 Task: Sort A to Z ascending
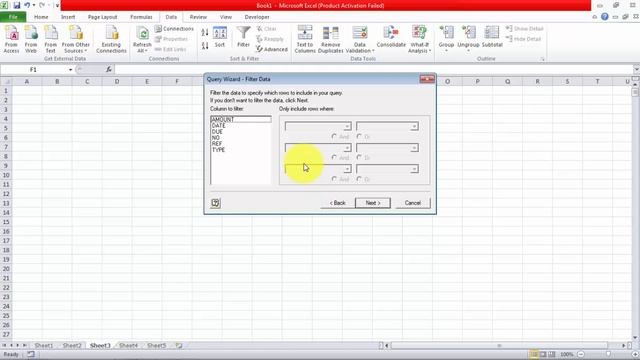[x=205, y=32]
